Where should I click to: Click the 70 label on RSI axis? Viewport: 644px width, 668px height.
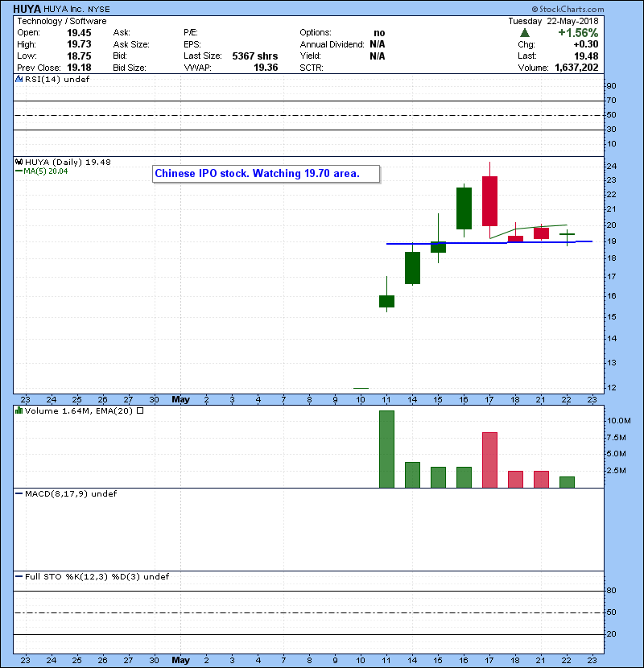[x=611, y=101]
